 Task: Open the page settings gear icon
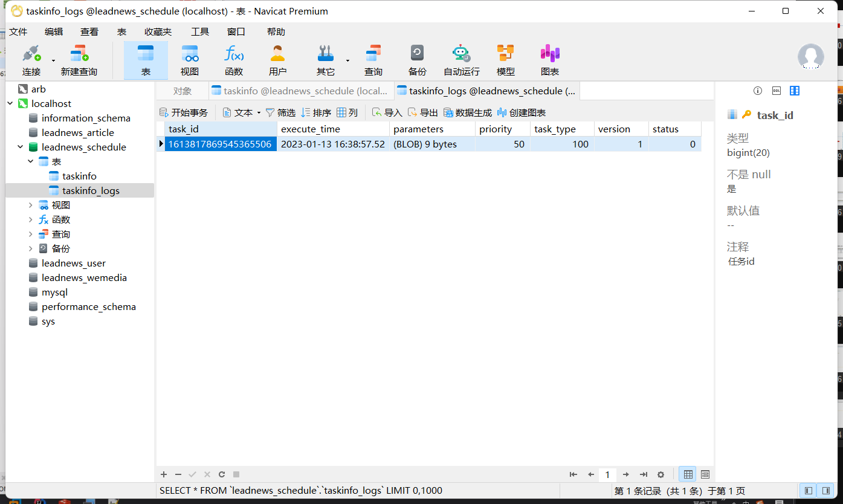point(661,474)
